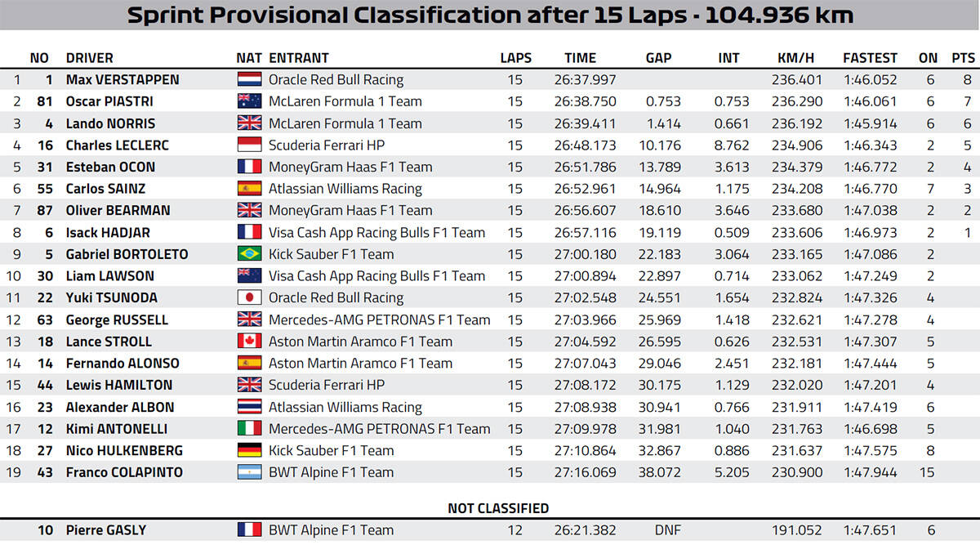Select the Thai flag next to Alexander Albon
980x545 pixels.
tap(249, 407)
